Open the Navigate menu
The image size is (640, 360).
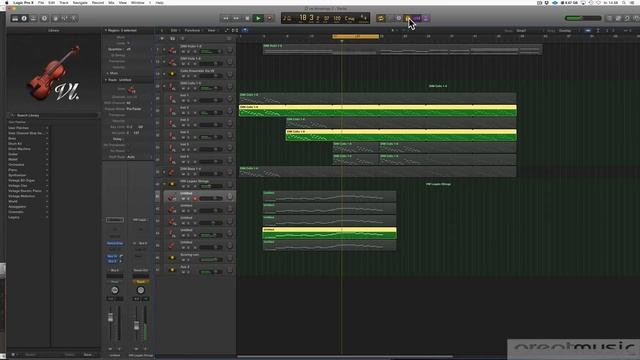[x=80, y=2]
